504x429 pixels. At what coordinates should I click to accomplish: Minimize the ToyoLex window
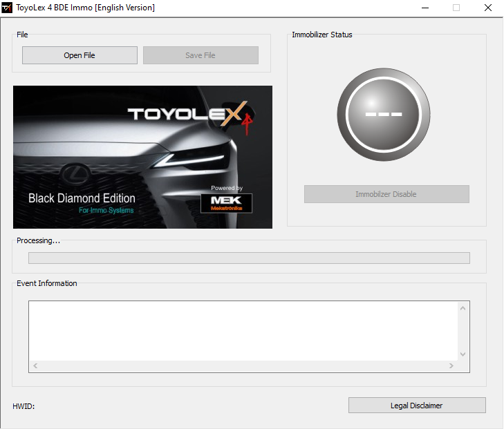tap(424, 8)
